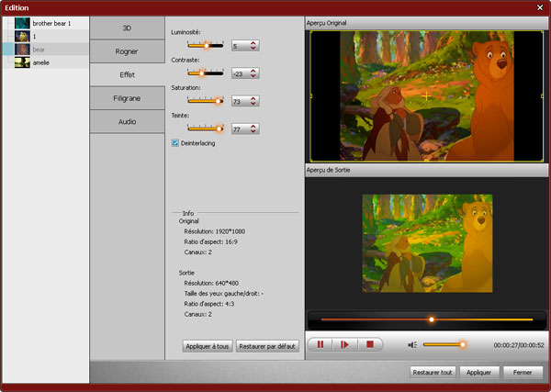Stop the video preview

(369, 344)
